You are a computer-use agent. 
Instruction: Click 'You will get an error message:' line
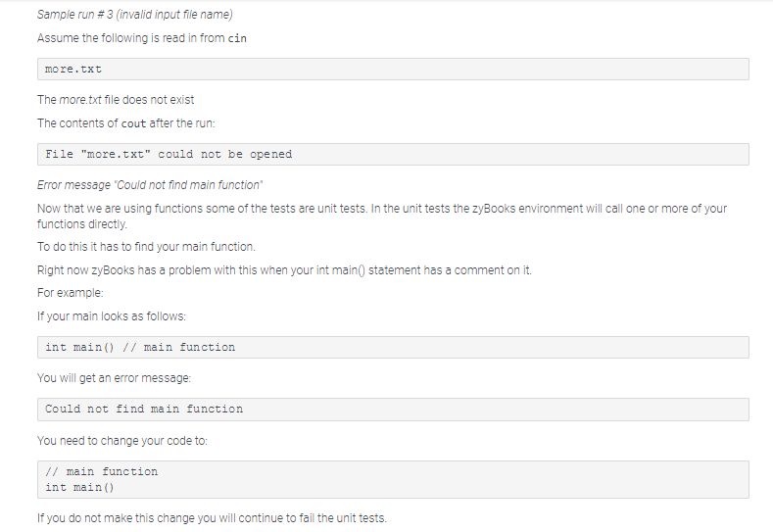[x=114, y=378]
